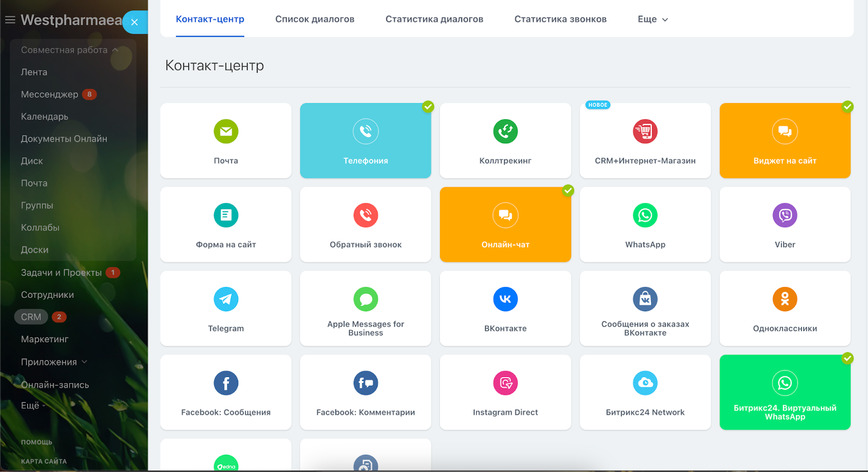This screenshot has width=868, height=472.
Task: Click the КАРТА САЙТА link
Action: coord(44,461)
